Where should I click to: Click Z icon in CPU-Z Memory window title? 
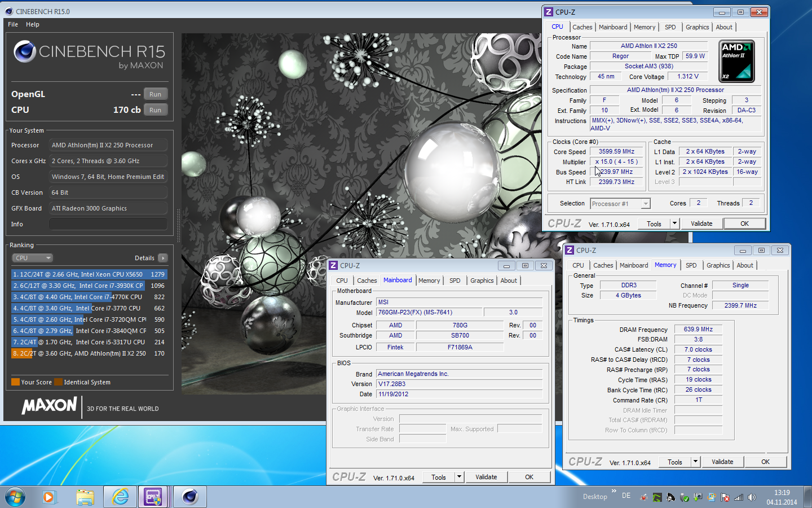[570, 250]
